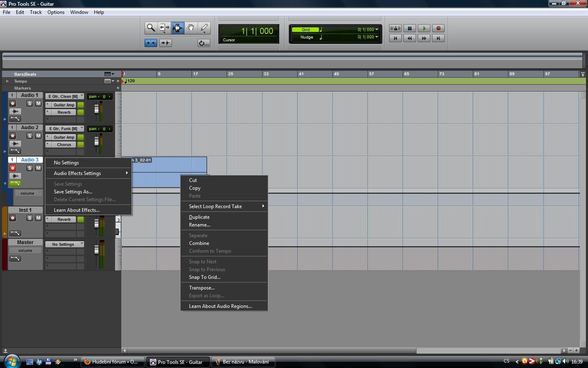Click the Fast Forward transport button
The width and height of the screenshot is (588, 368).
pyautogui.click(x=424, y=38)
